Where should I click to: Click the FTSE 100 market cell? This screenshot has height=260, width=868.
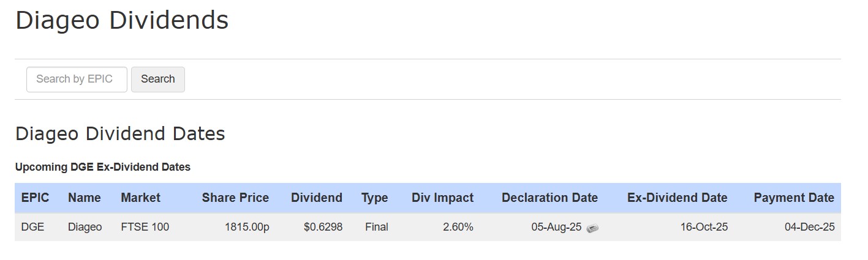[145, 227]
